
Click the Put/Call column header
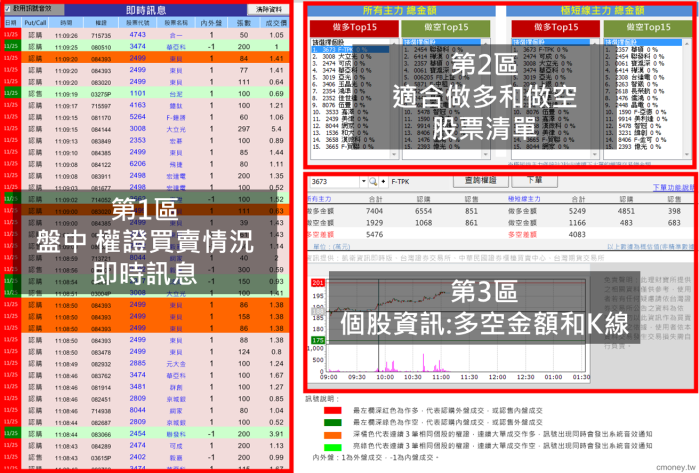[x=35, y=23]
